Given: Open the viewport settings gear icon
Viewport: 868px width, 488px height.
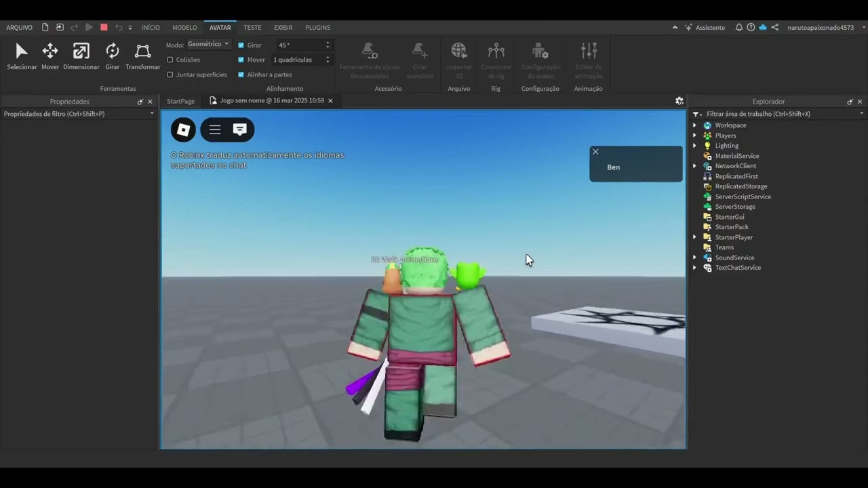Looking at the screenshot, I should (x=679, y=101).
